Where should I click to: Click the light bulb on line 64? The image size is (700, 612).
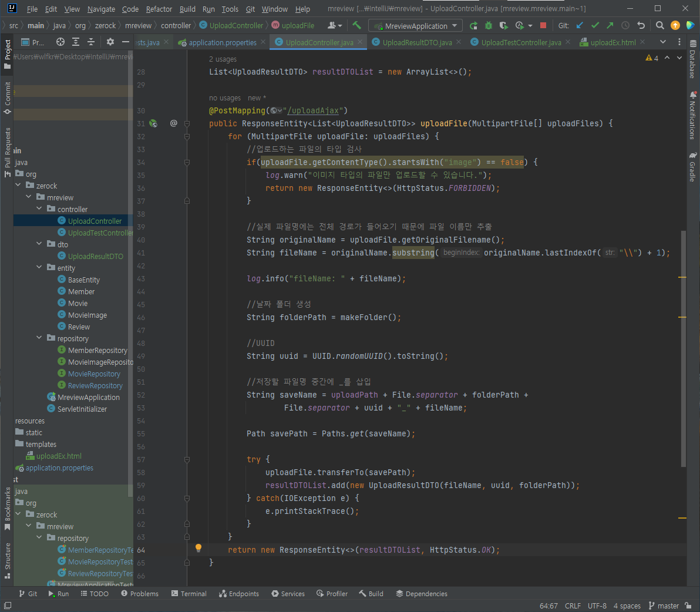(198, 548)
